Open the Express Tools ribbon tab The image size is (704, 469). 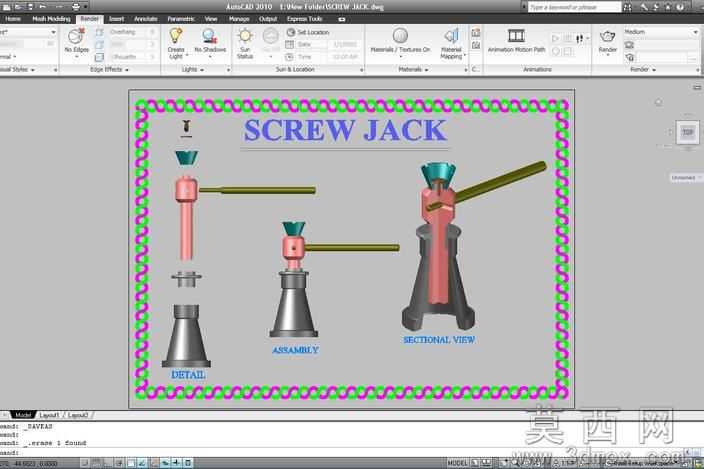coord(304,19)
